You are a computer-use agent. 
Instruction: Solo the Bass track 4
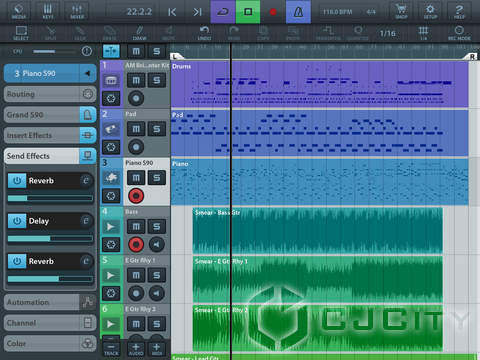(157, 227)
